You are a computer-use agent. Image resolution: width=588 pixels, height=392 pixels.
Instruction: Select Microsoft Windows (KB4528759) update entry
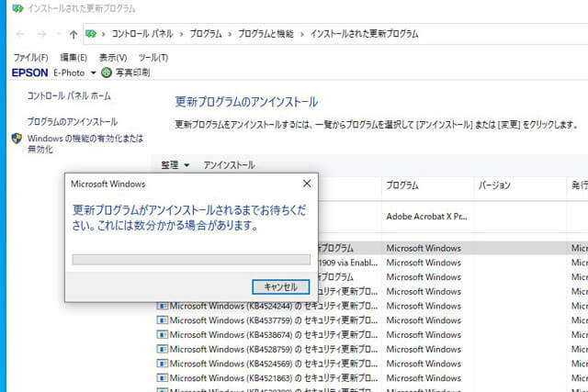pyautogui.click(x=274, y=349)
